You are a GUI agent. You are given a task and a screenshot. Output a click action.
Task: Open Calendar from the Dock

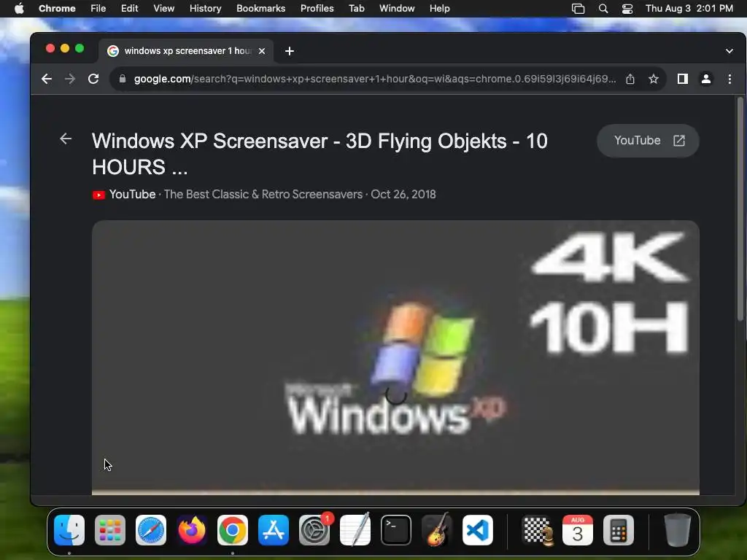tap(578, 530)
